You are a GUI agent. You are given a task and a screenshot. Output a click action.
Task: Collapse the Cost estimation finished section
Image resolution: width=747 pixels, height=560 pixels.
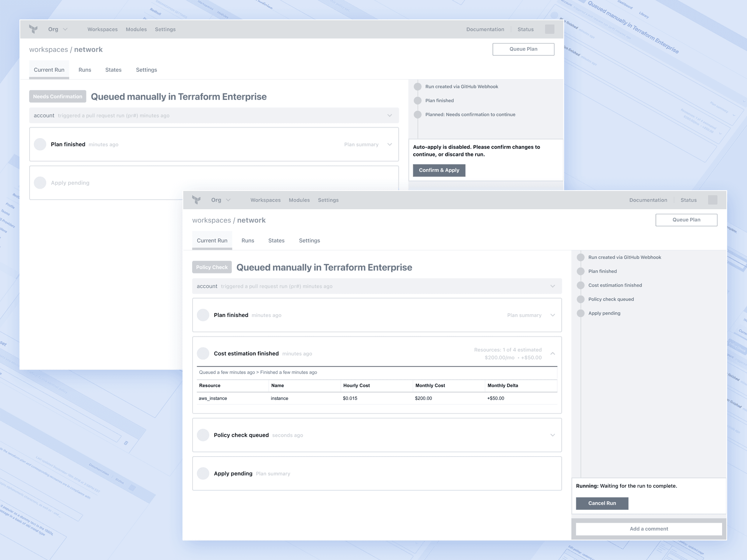(552, 353)
